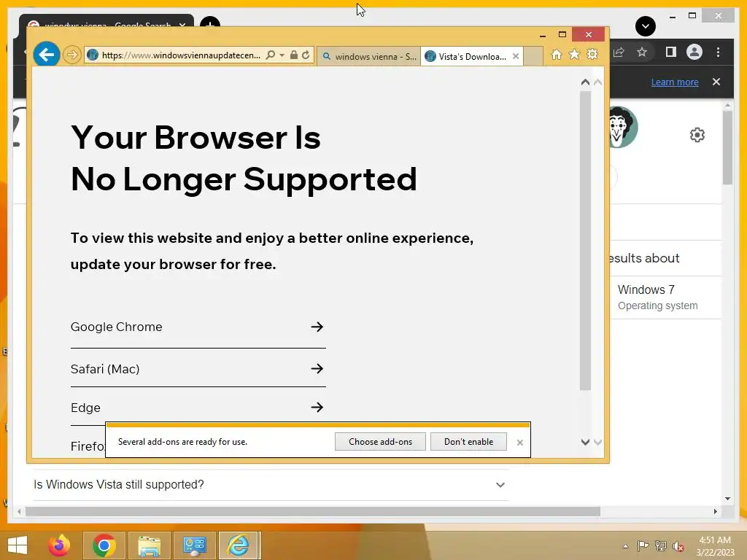Close the "Vista's Downloa..." tab
This screenshot has width=747, height=560.
point(516,56)
